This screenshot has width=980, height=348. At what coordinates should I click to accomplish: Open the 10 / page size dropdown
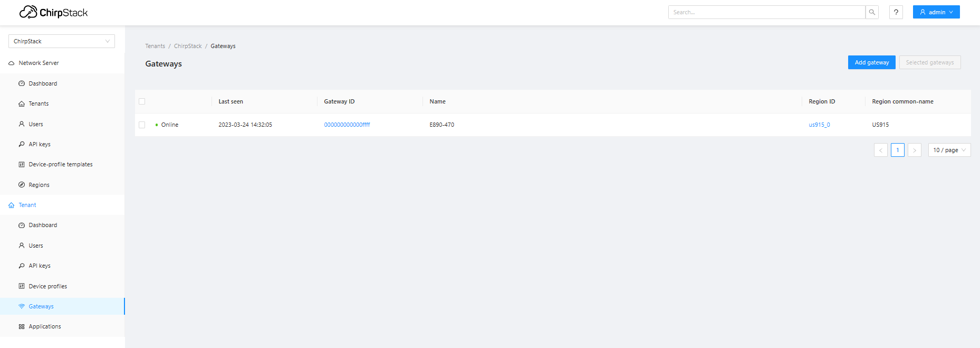click(949, 150)
